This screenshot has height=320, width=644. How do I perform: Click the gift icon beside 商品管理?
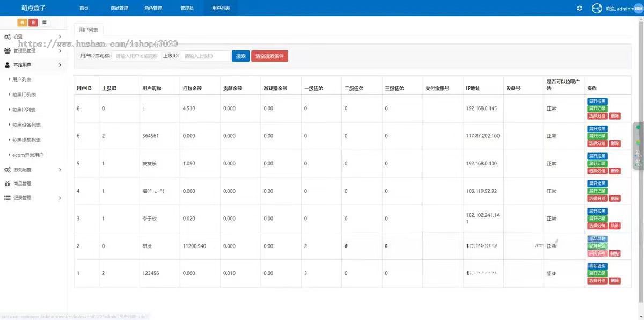point(8,184)
